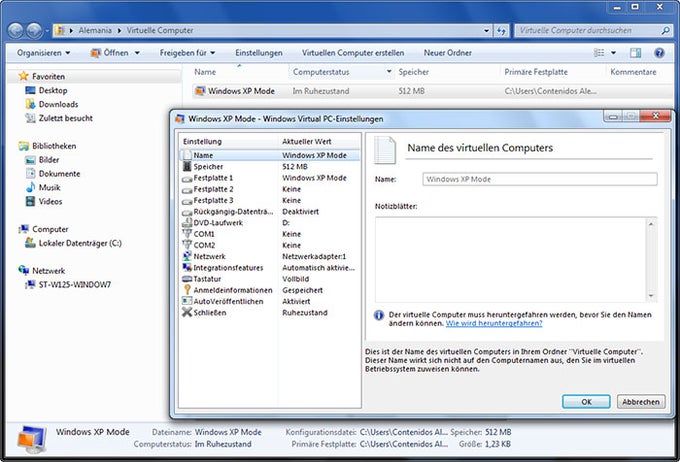Viewport: 680px width, 462px height.
Task: Click Virtuellen Computer erstellen
Action: tap(353, 53)
